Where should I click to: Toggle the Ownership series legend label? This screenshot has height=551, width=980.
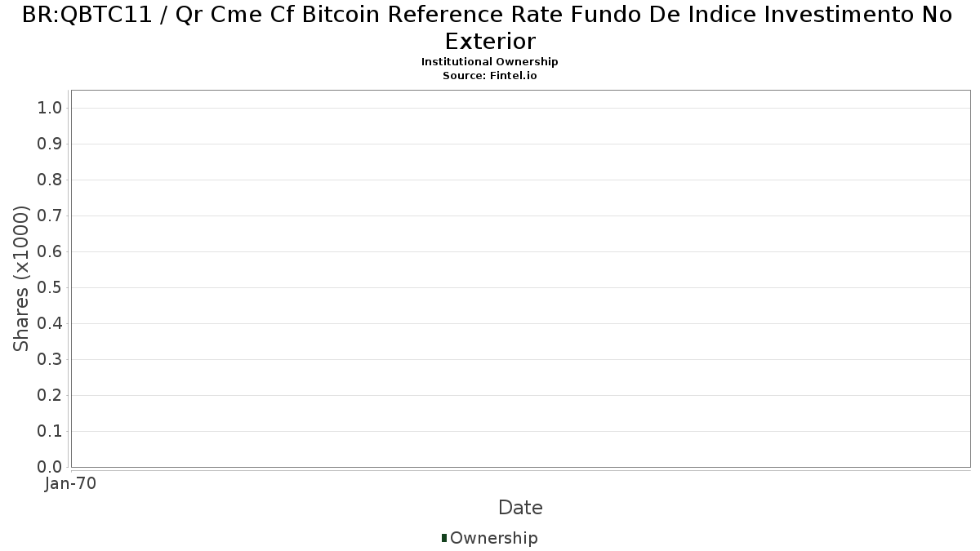pyautogui.click(x=493, y=538)
